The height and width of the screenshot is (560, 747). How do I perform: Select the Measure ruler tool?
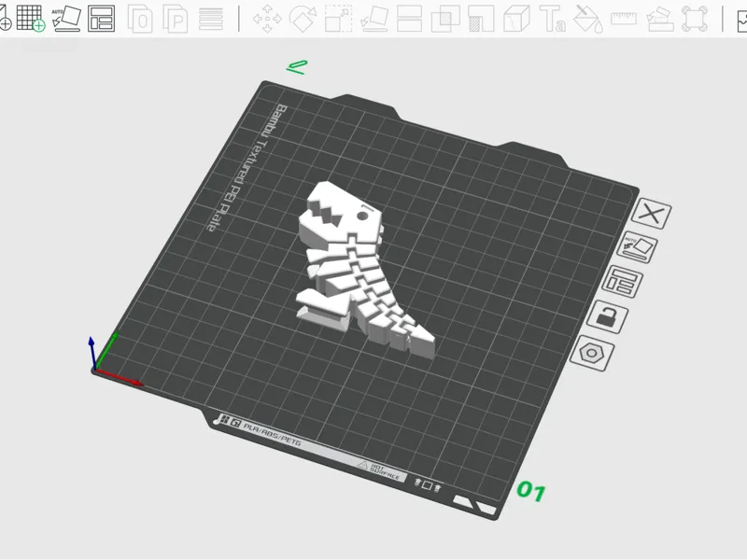tap(624, 19)
